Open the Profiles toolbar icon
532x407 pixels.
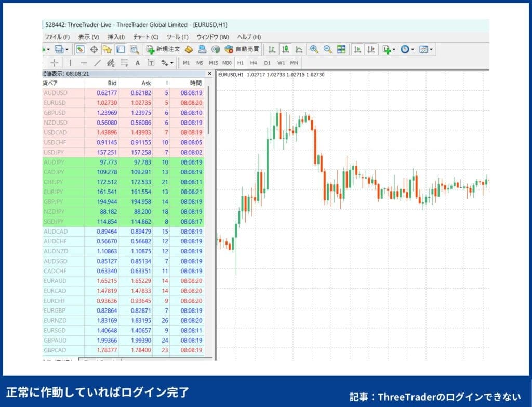click(x=59, y=49)
